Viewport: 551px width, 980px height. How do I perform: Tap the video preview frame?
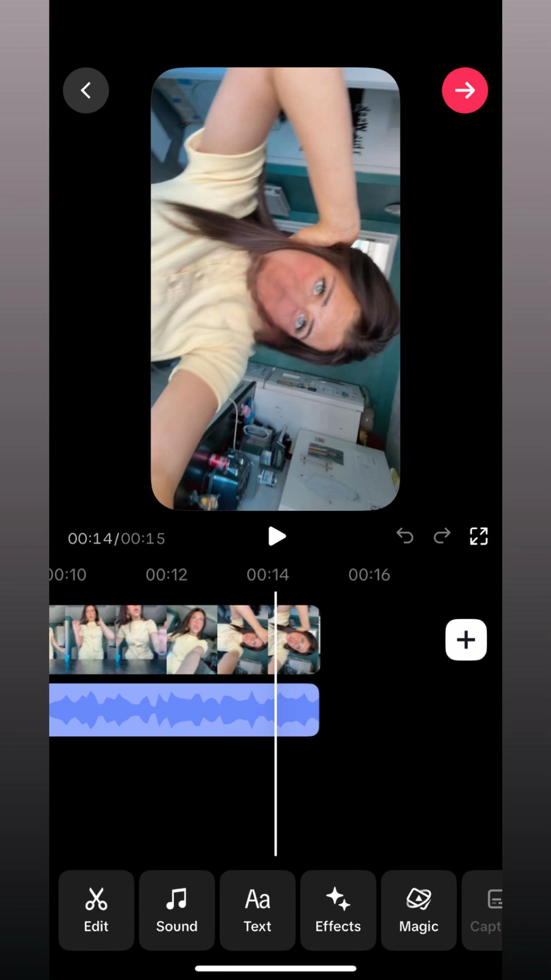point(275,289)
